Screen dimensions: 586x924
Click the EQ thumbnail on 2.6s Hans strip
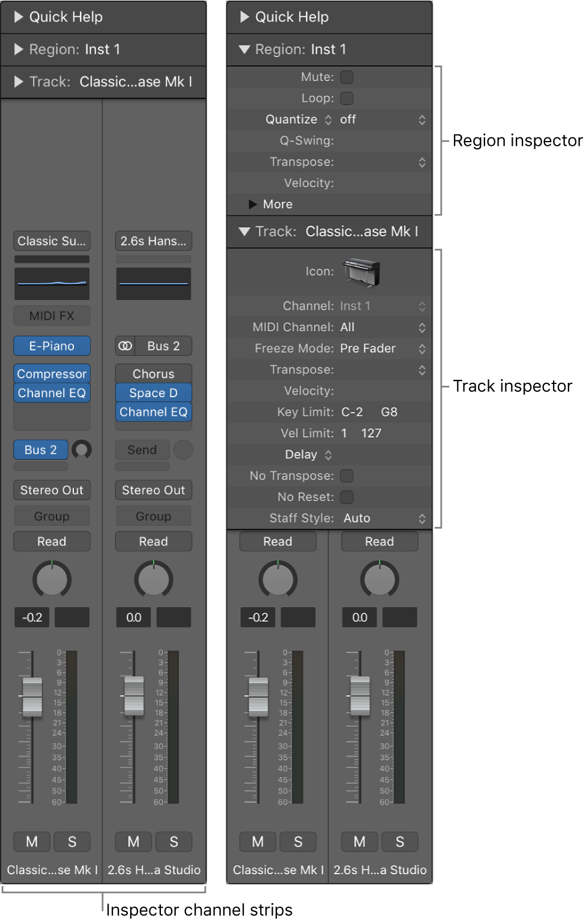pos(154,283)
